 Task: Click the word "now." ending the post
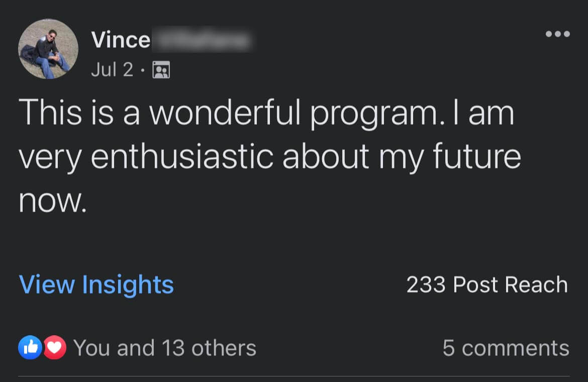click(x=53, y=201)
